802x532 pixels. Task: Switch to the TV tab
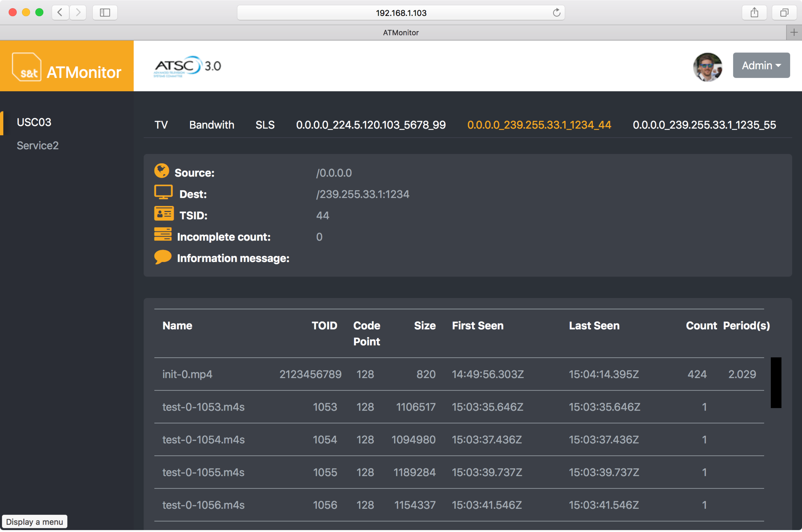click(161, 125)
